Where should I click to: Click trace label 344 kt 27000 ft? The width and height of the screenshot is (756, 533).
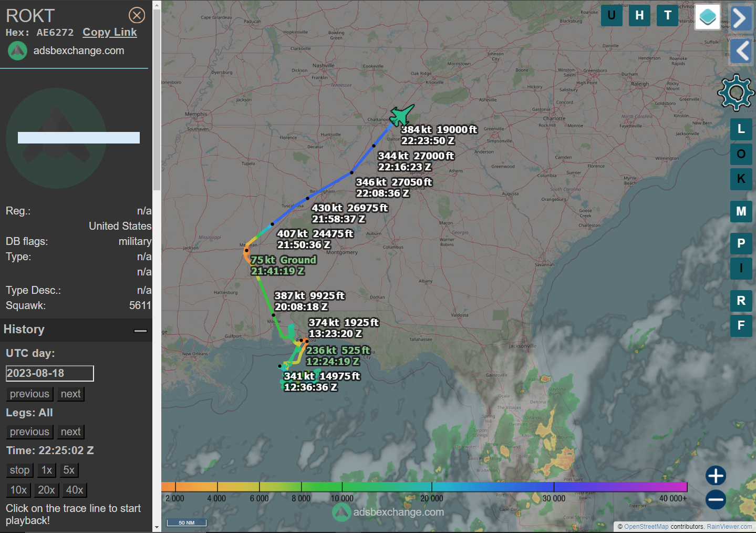(416, 161)
